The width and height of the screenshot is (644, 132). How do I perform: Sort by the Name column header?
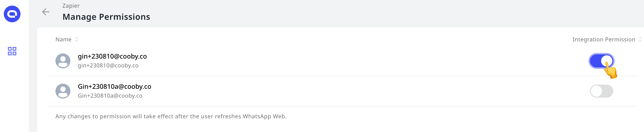pyautogui.click(x=64, y=40)
